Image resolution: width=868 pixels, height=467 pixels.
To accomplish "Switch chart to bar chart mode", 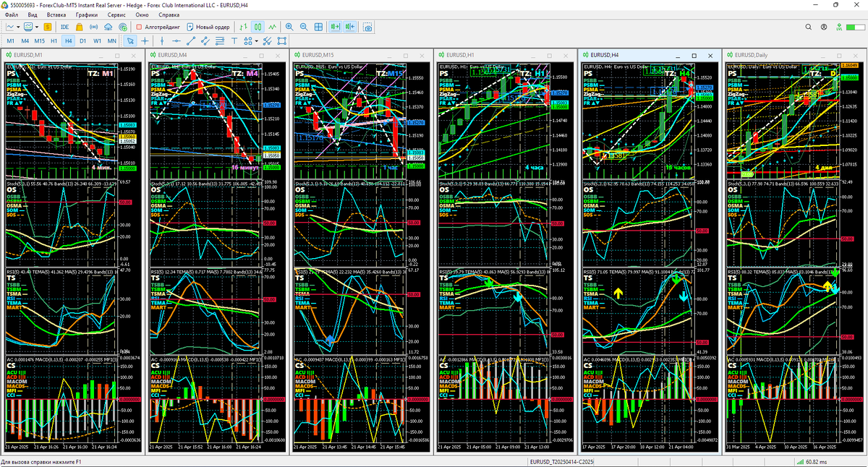I will click(244, 27).
